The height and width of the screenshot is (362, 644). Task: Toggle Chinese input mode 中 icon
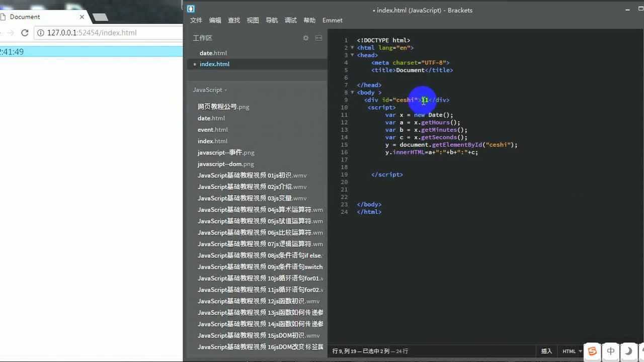point(611,351)
